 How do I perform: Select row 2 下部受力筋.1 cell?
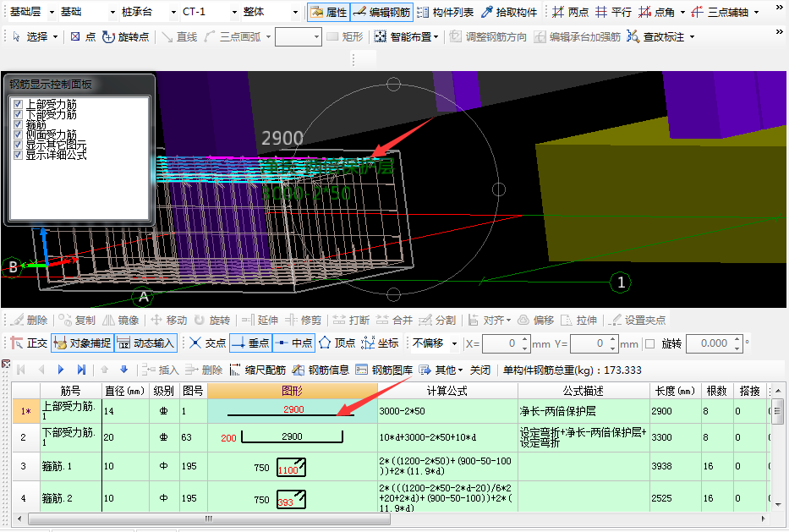70,437
